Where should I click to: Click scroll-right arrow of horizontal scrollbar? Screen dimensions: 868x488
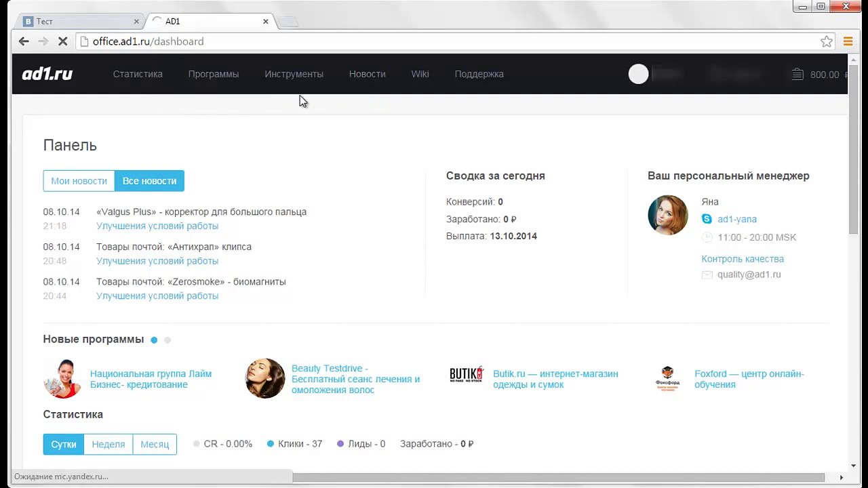842,477
